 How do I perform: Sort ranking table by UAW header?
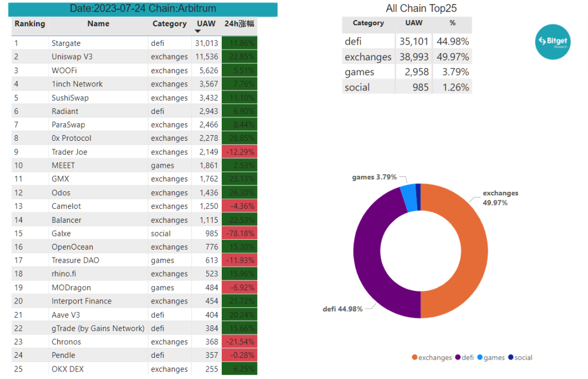pyautogui.click(x=206, y=23)
